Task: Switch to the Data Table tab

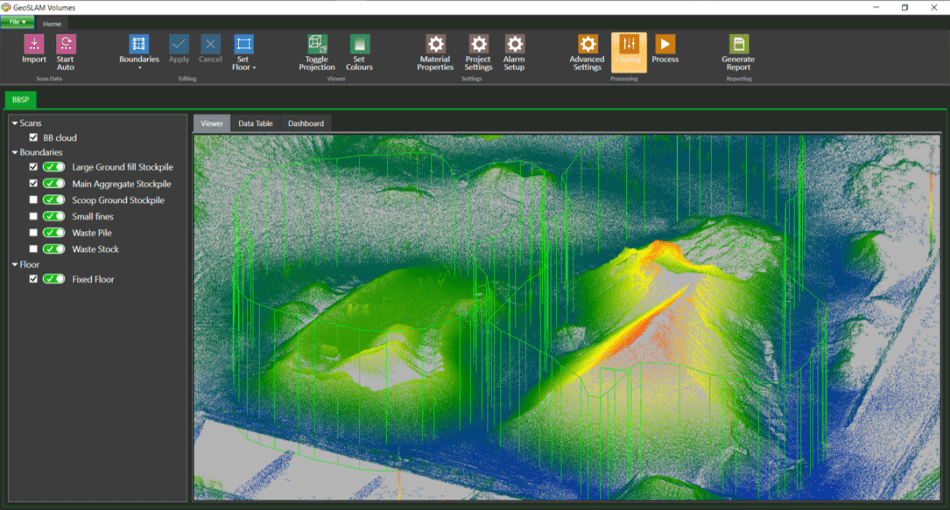Action: (x=255, y=123)
